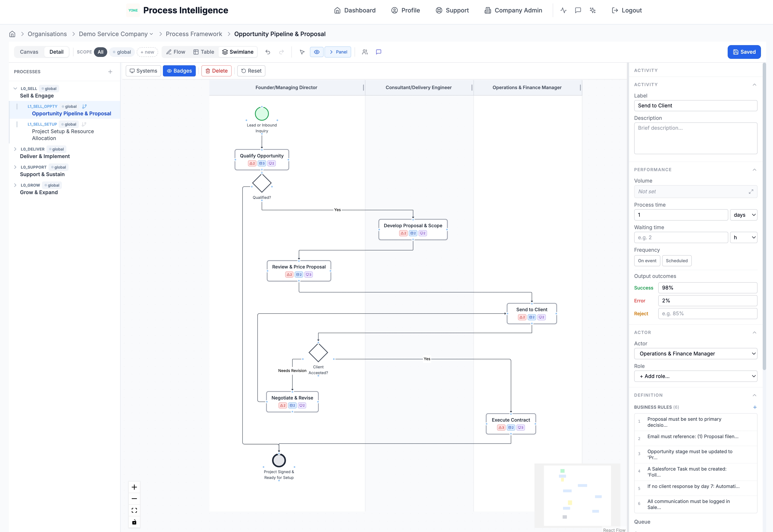The image size is (773, 532).
Task: Switch to Detail mode
Action: tap(56, 52)
